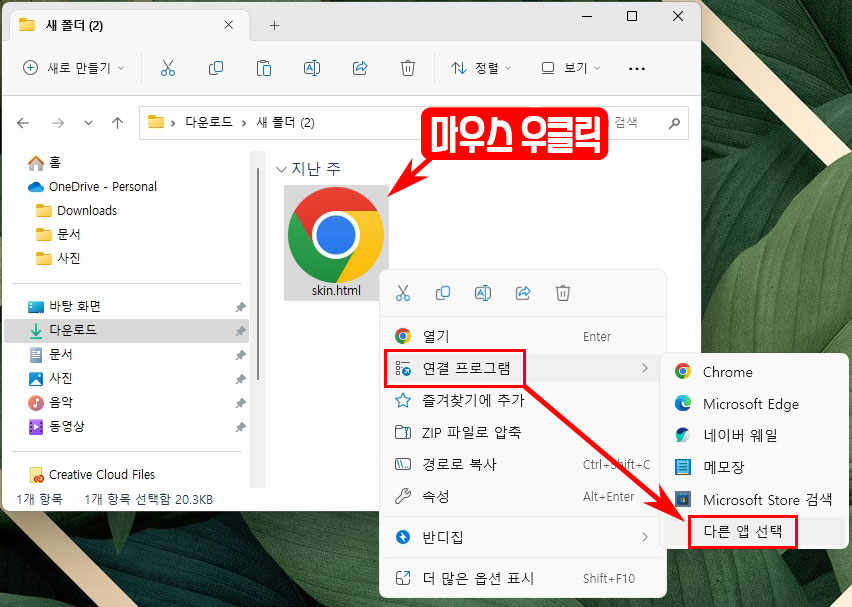Click the Delete icon in the context menu
Screen dimensions: 852x607
[x=563, y=292]
